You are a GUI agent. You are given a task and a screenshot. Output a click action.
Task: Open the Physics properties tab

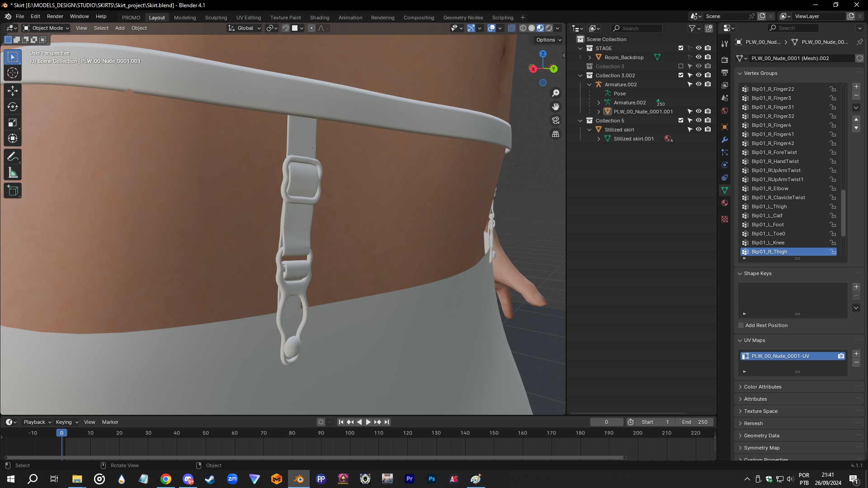click(725, 165)
